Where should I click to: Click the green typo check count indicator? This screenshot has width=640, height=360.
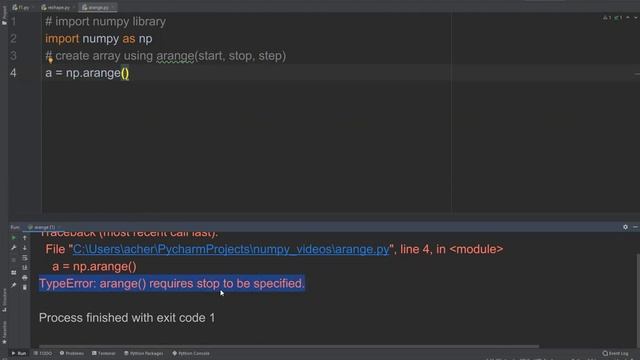point(618,18)
